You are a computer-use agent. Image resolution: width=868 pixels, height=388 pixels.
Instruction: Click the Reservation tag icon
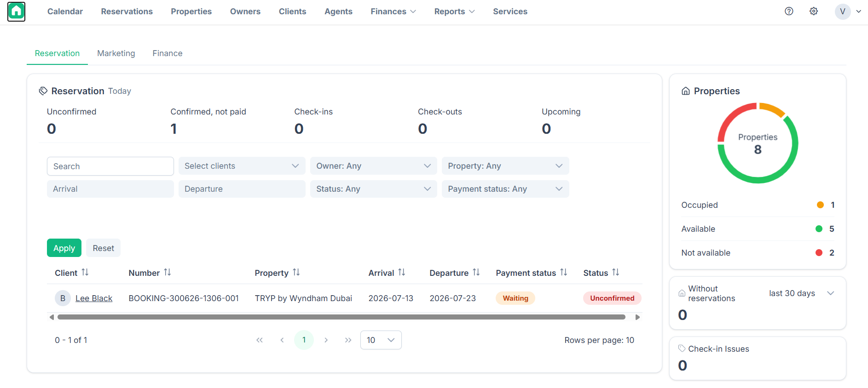[x=43, y=91]
